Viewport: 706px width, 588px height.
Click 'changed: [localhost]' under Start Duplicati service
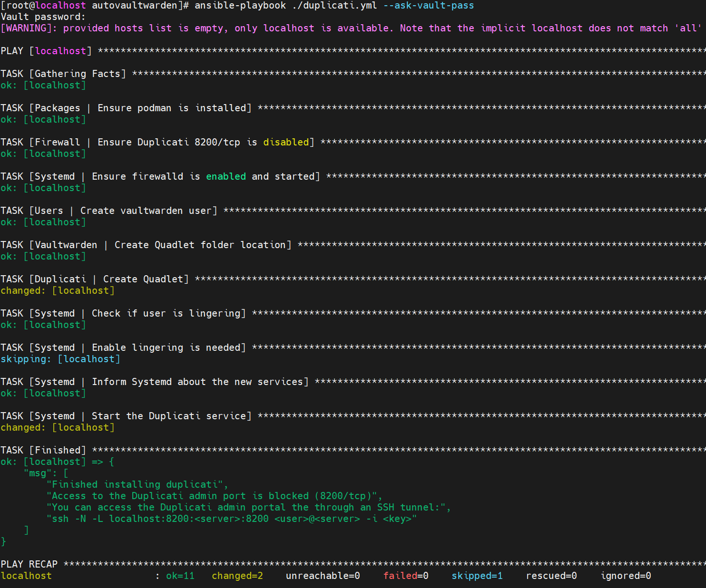(58, 428)
